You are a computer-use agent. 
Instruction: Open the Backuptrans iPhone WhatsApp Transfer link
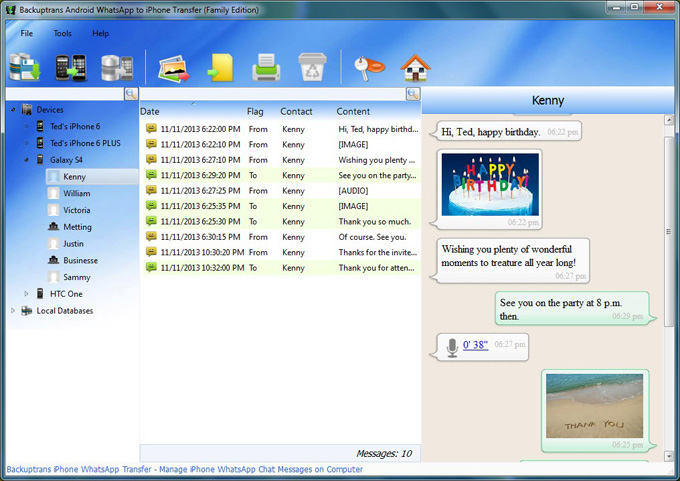tap(185, 469)
